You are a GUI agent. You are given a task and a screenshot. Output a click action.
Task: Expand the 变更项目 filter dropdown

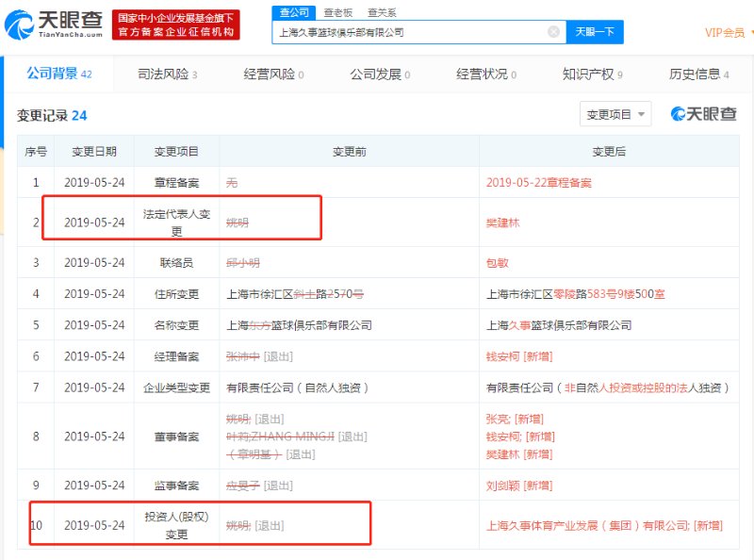pyautogui.click(x=615, y=114)
